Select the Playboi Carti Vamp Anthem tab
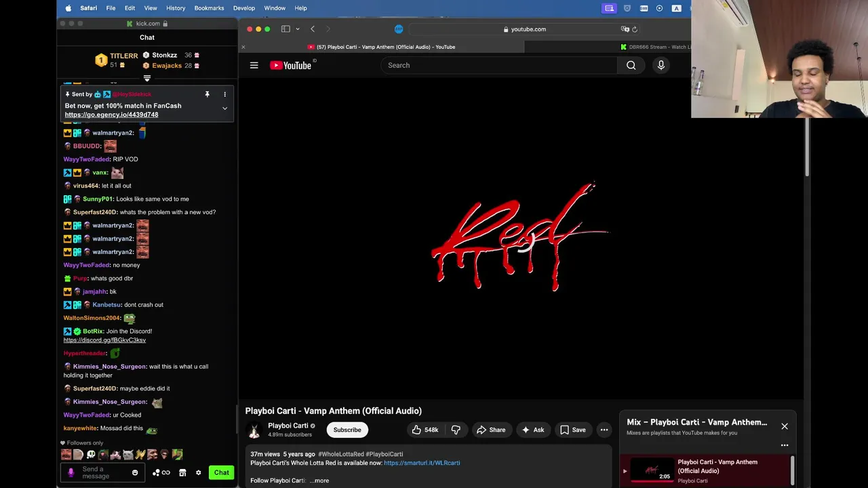This screenshot has width=868, height=488. (x=382, y=47)
